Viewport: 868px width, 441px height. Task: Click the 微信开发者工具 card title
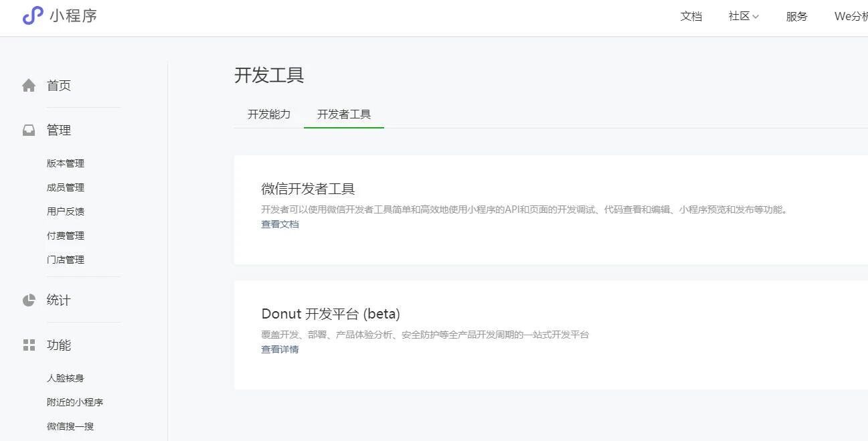pos(308,189)
